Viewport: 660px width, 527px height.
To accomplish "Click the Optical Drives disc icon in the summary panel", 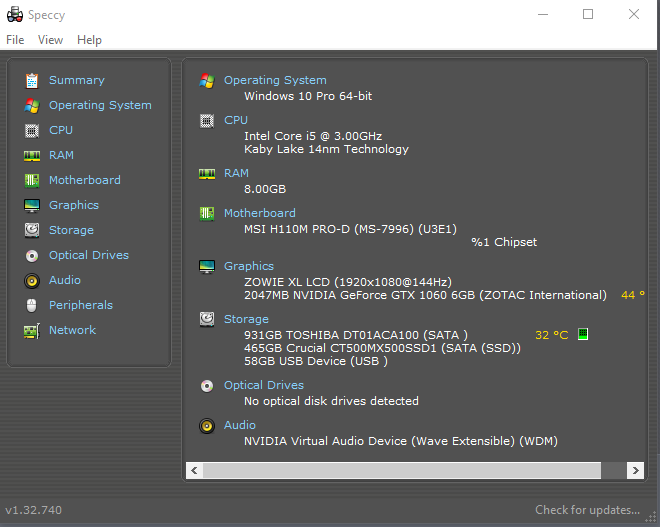I will [207, 386].
